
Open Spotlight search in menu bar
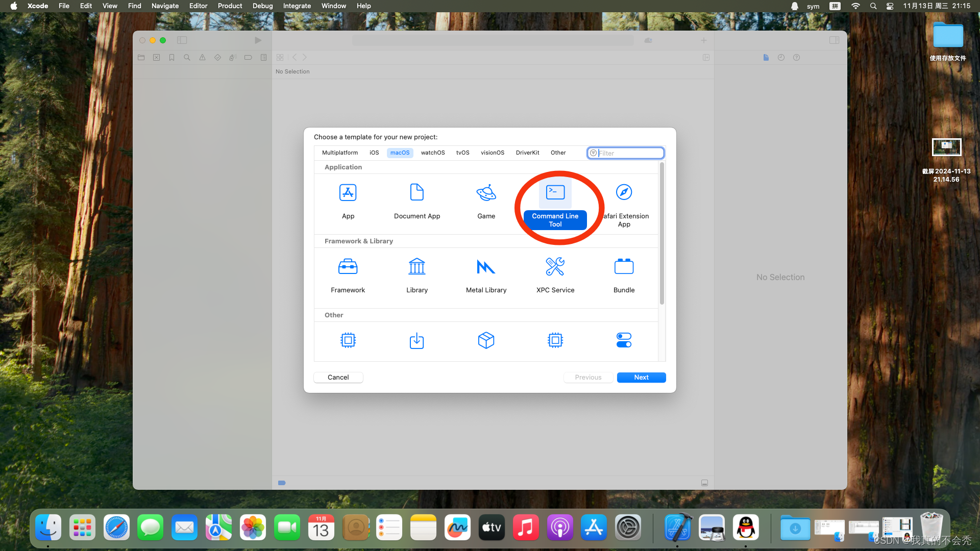click(873, 6)
